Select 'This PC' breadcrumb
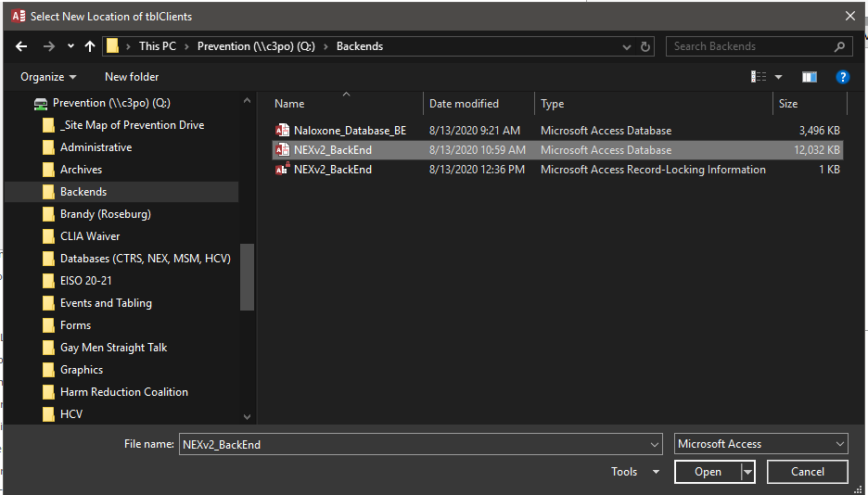This screenshot has width=868, height=495. [158, 46]
